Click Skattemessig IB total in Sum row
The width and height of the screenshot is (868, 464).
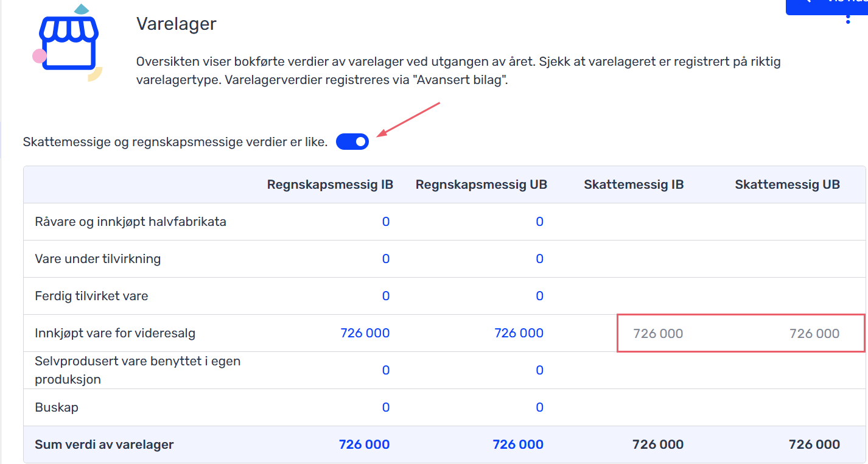point(658,445)
